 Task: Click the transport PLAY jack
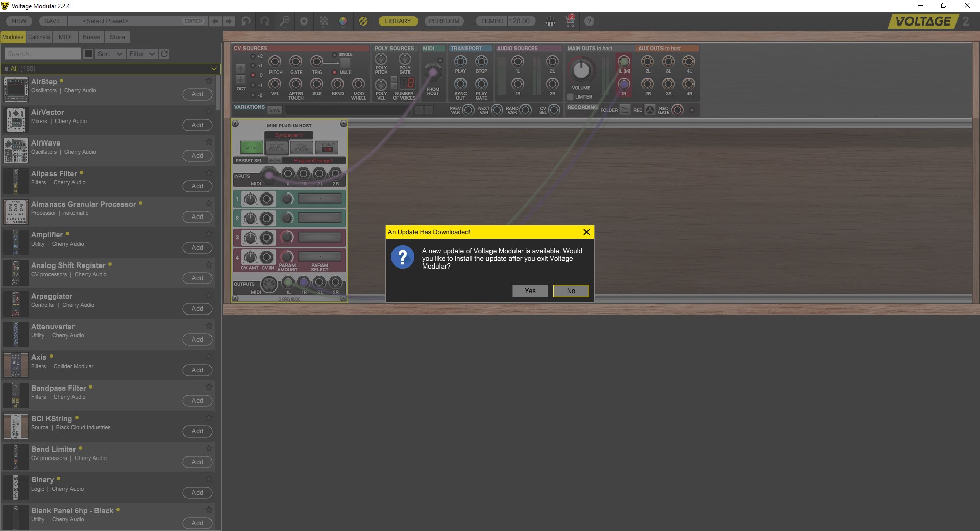460,61
